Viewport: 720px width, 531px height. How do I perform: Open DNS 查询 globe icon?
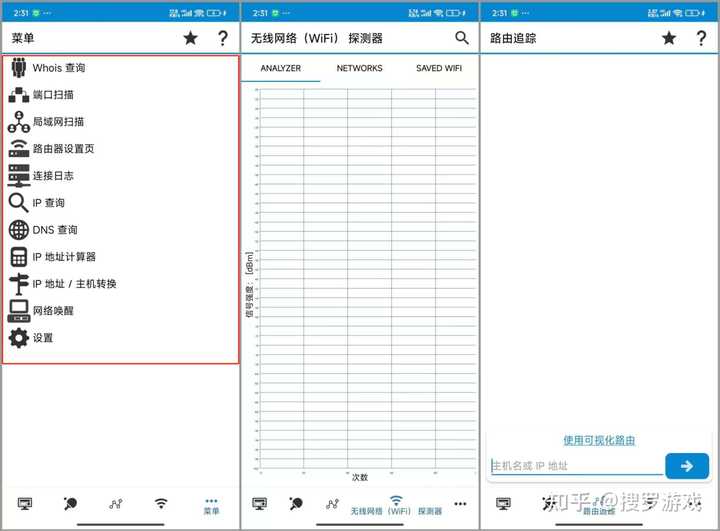tap(19, 230)
